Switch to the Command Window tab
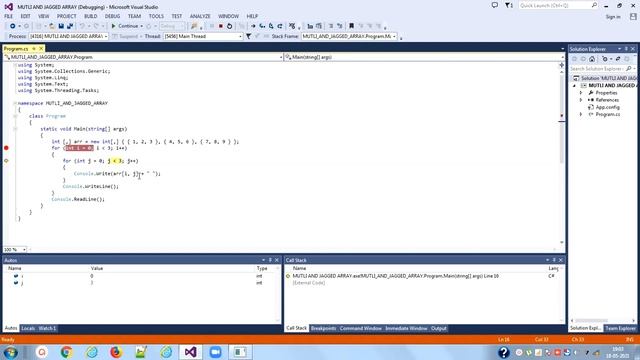 pyautogui.click(x=360, y=328)
